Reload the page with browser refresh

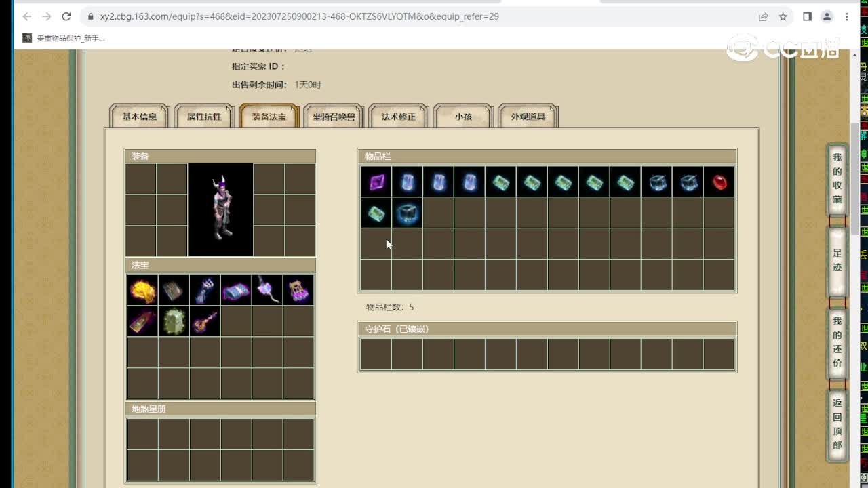point(66,16)
